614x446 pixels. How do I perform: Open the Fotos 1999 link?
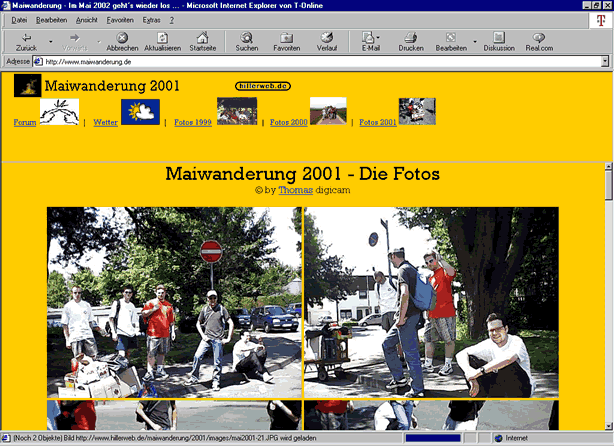[x=192, y=122]
